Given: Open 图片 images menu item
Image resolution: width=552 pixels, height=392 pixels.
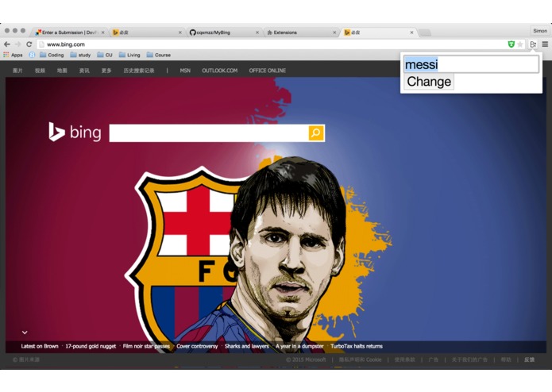Looking at the screenshot, I should coord(17,71).
